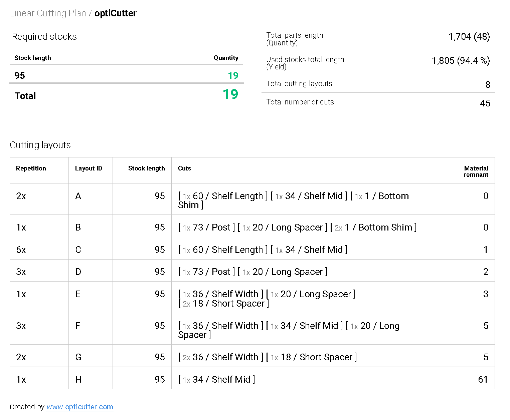510x420 pixels.
Task: Click the Cuts column header
Action: point(184,168)
